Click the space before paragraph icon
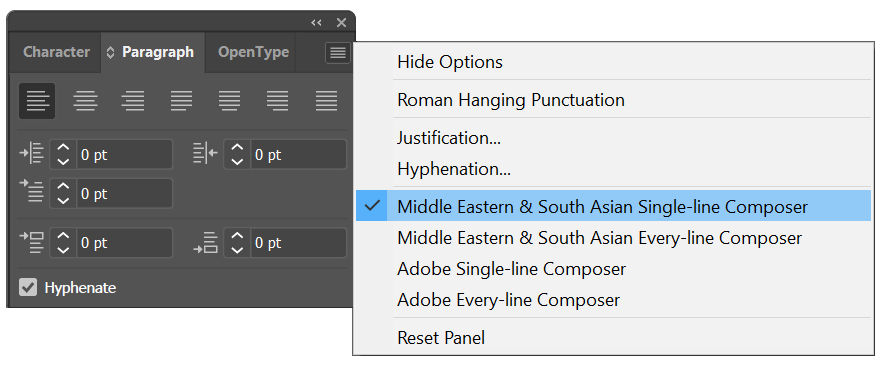Image resolution: width=883 pixels, height=365 pixels. (x=32, y=243)
